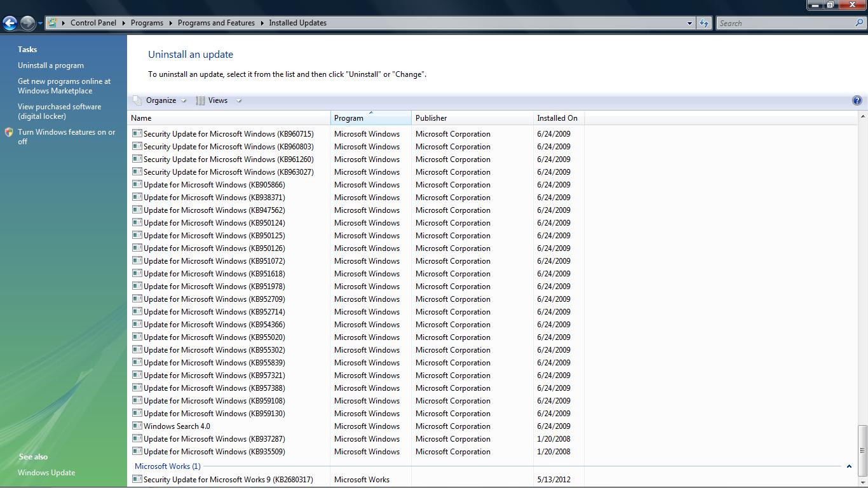Click the refresh button beside address bar
This screenshot has height=488, width=868.
(x=703, y=23)
